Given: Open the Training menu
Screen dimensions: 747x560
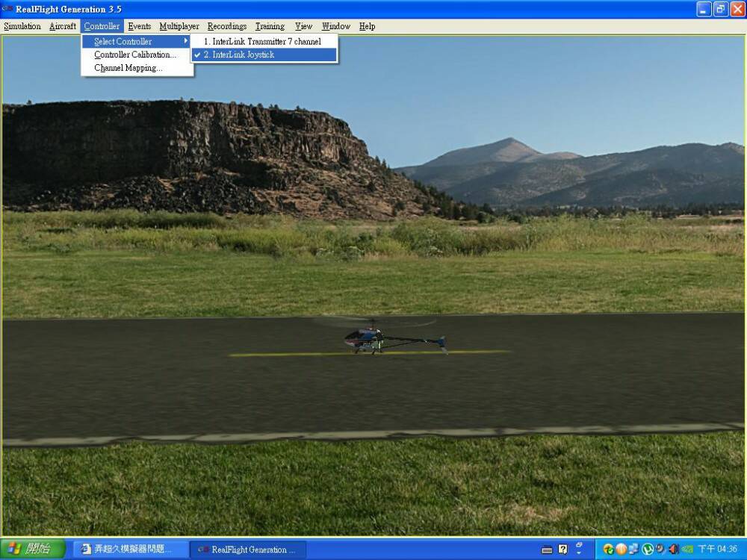Looking at the screenshot, I should click(x=270, y=26).
